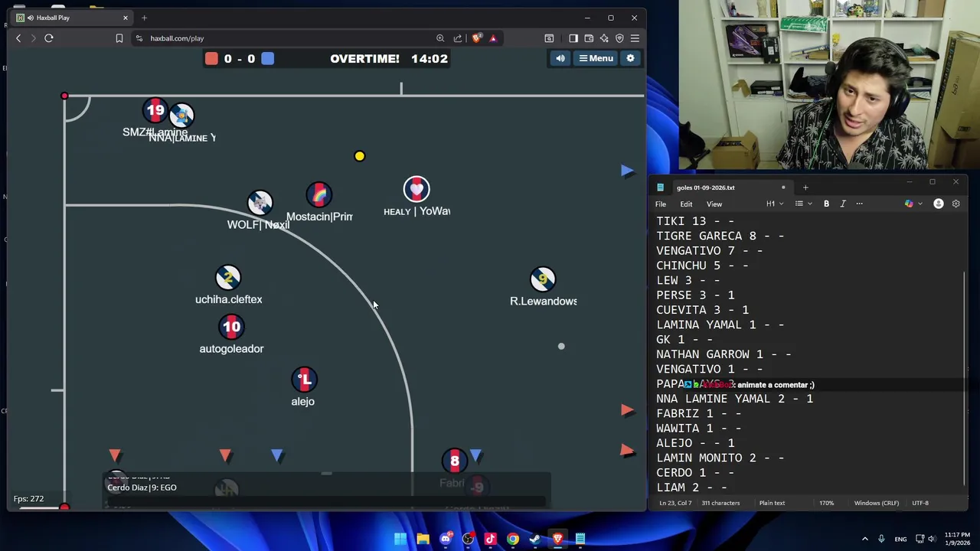Click the yellow ball on the pitch
This screenshot has height=551, width=980.
360,156
